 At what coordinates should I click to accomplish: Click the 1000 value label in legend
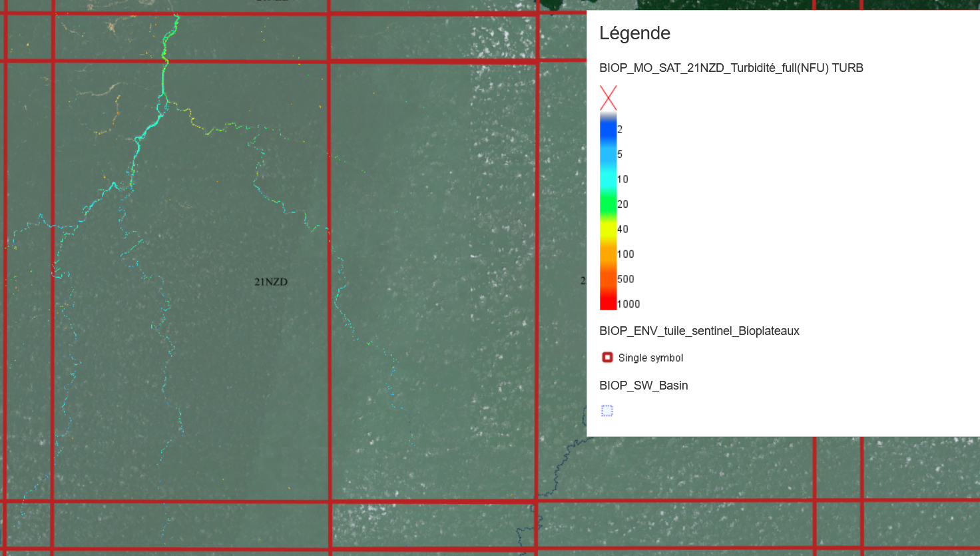pyautogui.click(x=628, y=304)
